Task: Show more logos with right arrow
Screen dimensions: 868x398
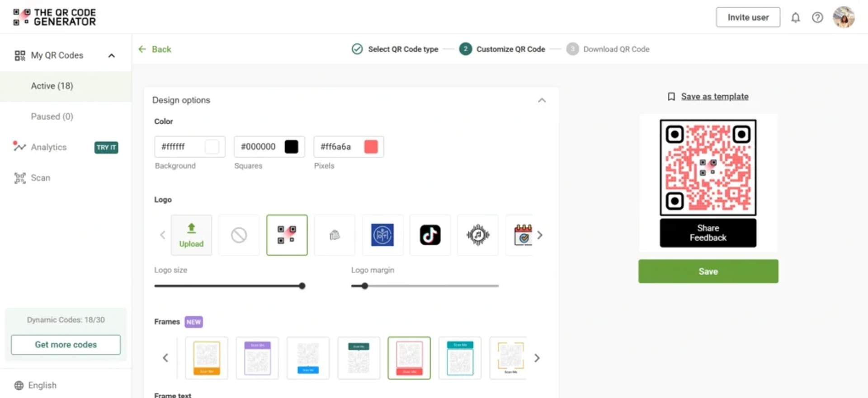Action: click(540, 235)
